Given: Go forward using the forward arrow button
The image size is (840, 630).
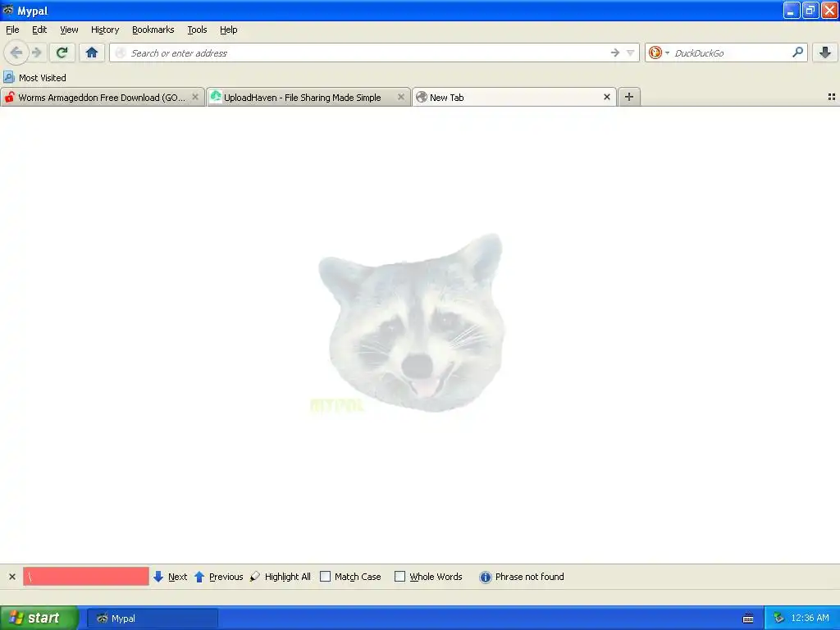Looking at the screenshot, I should (x=37, y=52).
